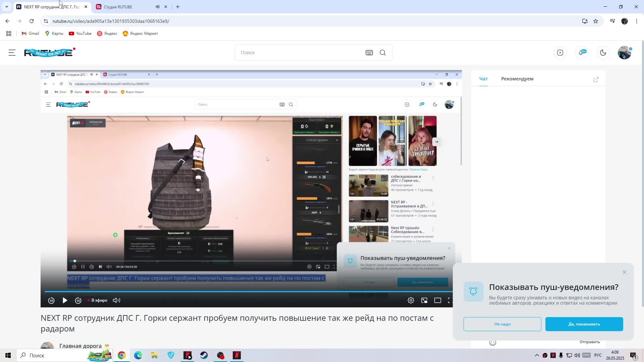Mute the Студия RUTUBE tab audio indicator

[x=157, y=7]
